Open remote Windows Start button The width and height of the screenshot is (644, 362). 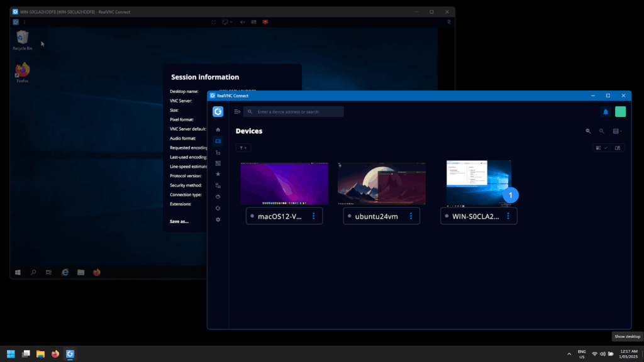18,273
